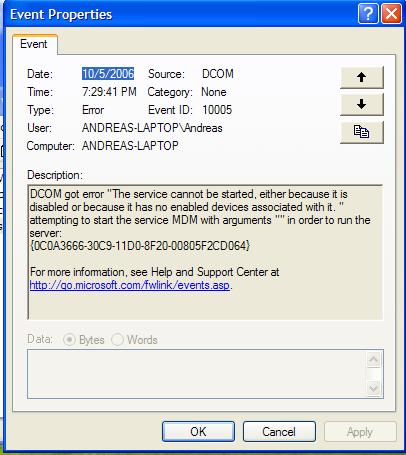Click scroll-down arrow in Data box
Viewport: 406px width, 455px height.
tap(373, 388)
